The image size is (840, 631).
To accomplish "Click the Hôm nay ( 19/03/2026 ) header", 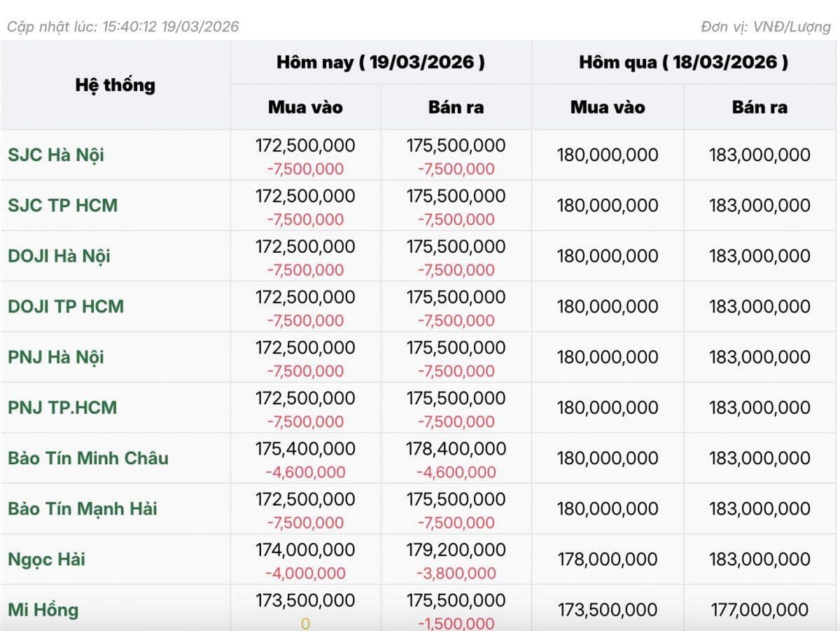I will coord(381,62).
